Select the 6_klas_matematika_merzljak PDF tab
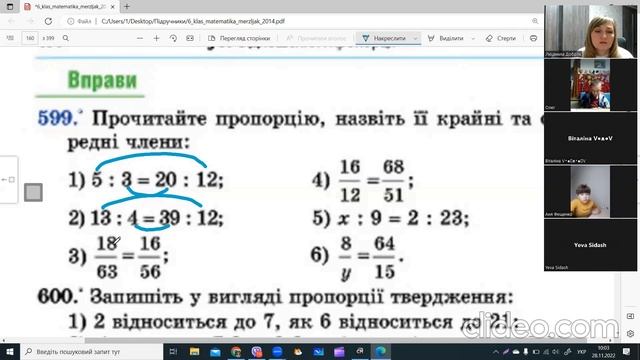Screen dimensions: 640x360 coord(69,7)
